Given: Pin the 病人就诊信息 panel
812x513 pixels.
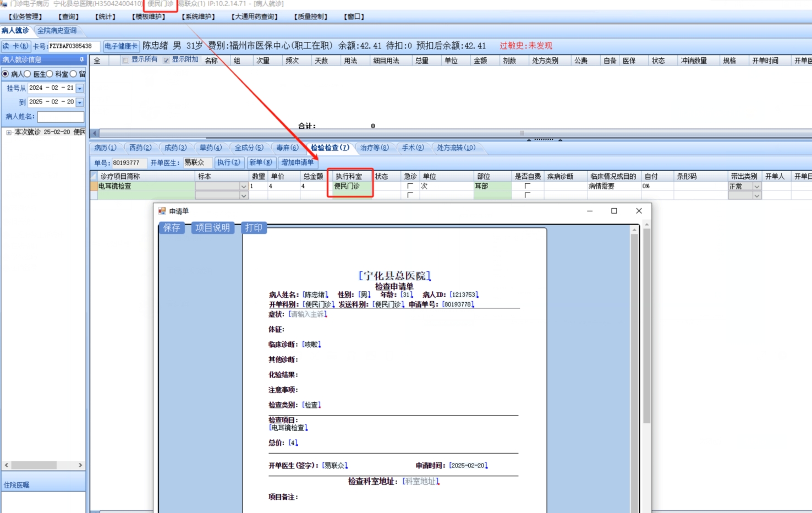Looking at the screenshot, I should (82, 59).
